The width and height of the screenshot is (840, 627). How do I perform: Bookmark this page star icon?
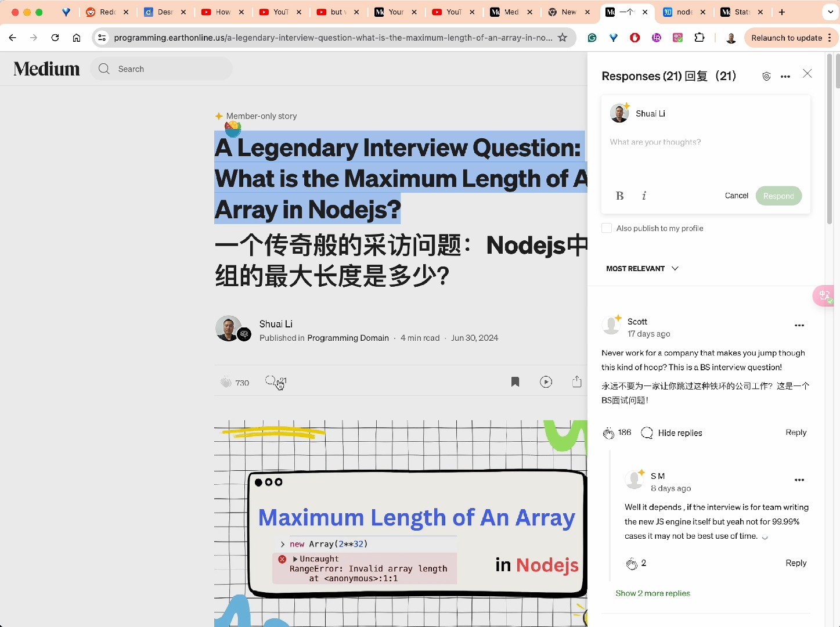562,38
